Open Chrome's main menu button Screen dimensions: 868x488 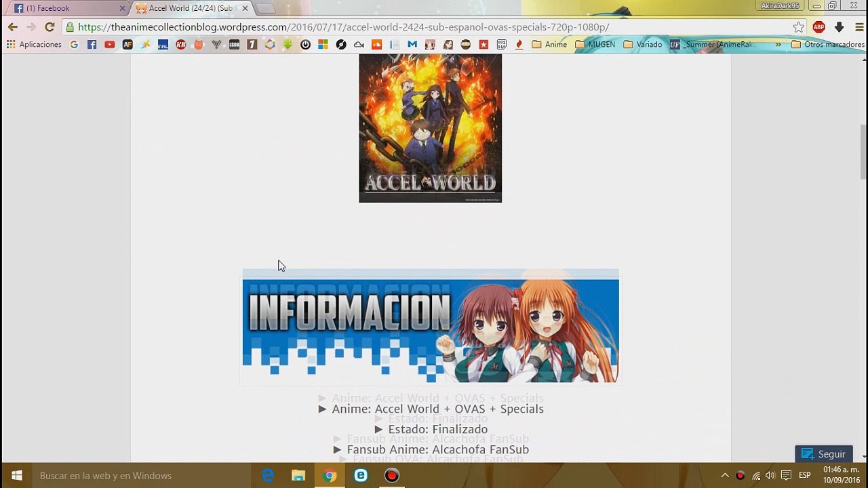point(859,27)
